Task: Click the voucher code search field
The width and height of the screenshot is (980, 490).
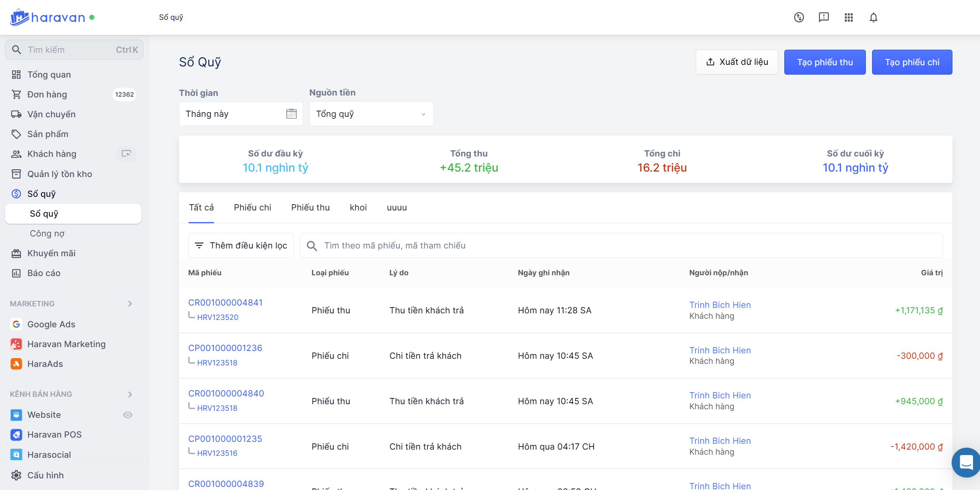Action: pyautogui.click(x=629, y=245)
